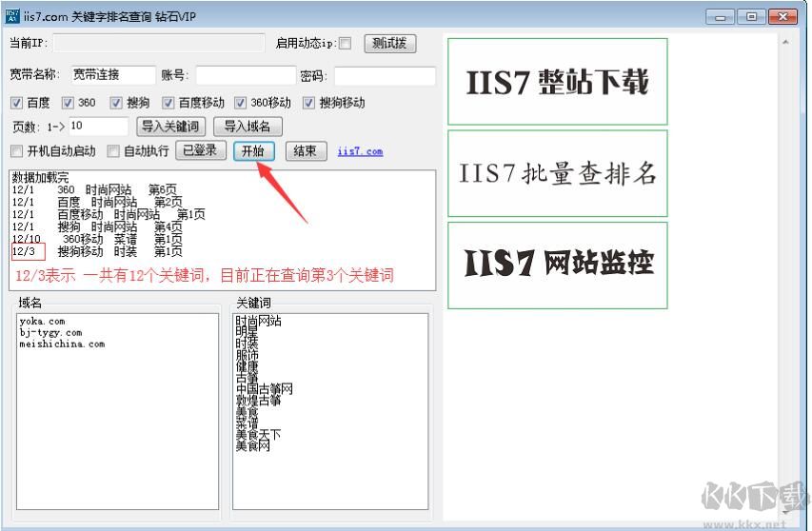Click the 导入关键词 button
812x531 pixels.
(x=171, y=127)
